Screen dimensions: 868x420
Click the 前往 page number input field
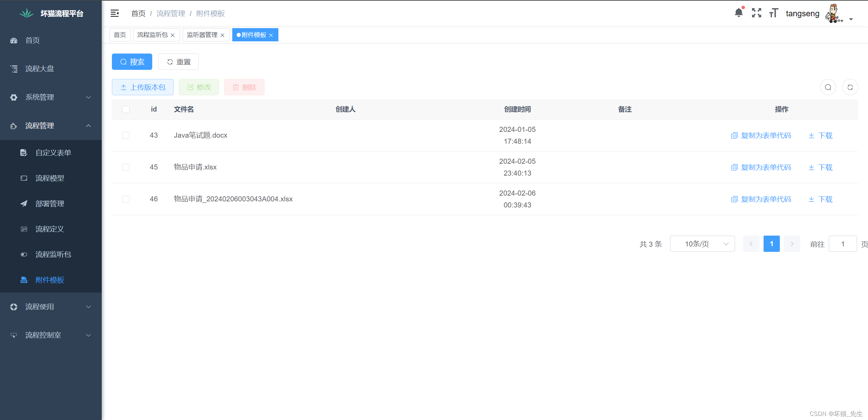point(843,244)
